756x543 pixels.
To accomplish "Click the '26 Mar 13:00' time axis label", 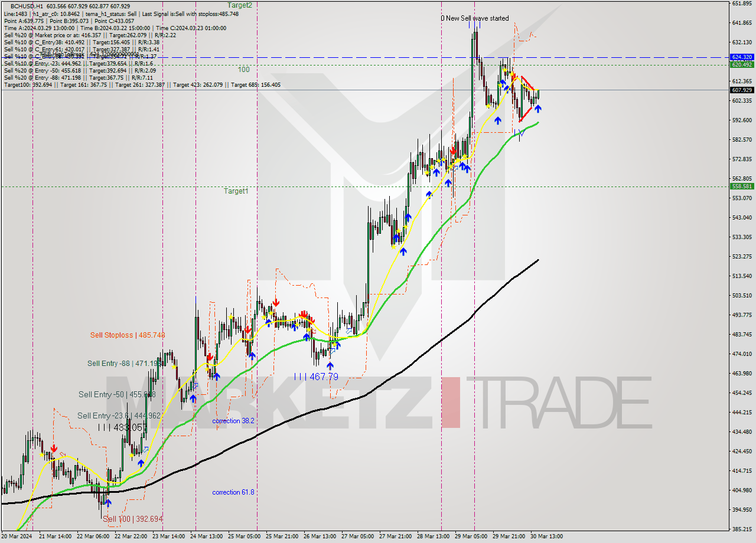I will (x=320, y=537).
